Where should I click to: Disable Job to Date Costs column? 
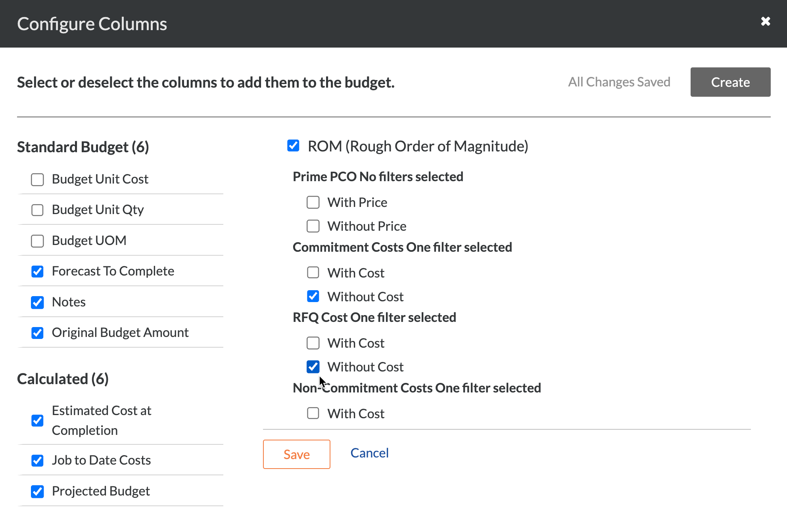coord(37,460)
